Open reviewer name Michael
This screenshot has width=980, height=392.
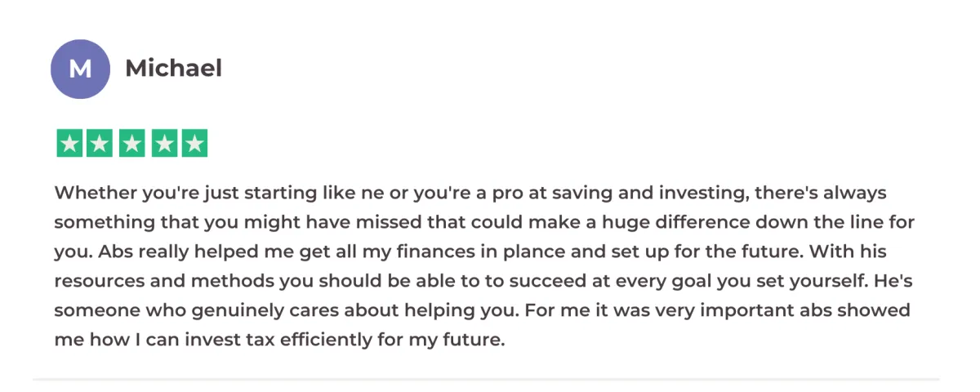(x=173, y=69)
